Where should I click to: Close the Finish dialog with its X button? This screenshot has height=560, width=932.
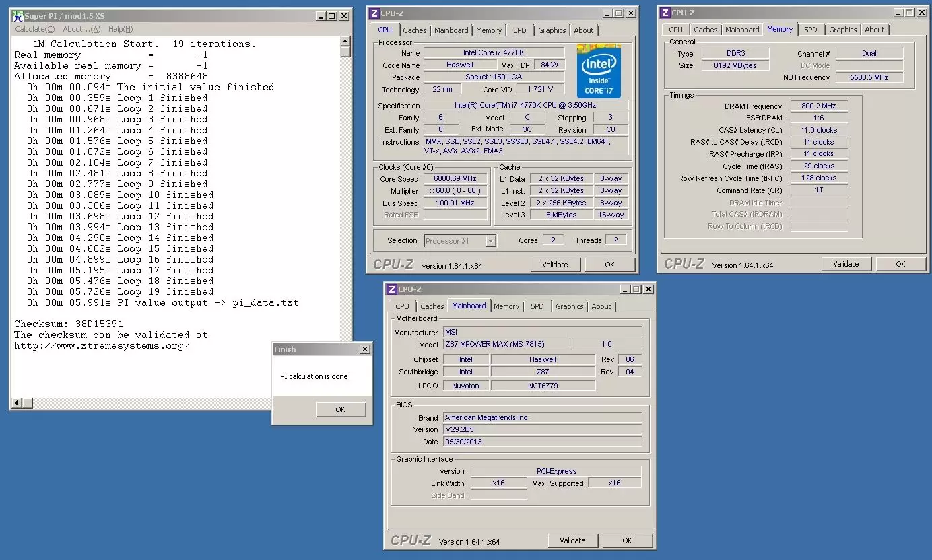pyautogui.click(x=364, y=349)
